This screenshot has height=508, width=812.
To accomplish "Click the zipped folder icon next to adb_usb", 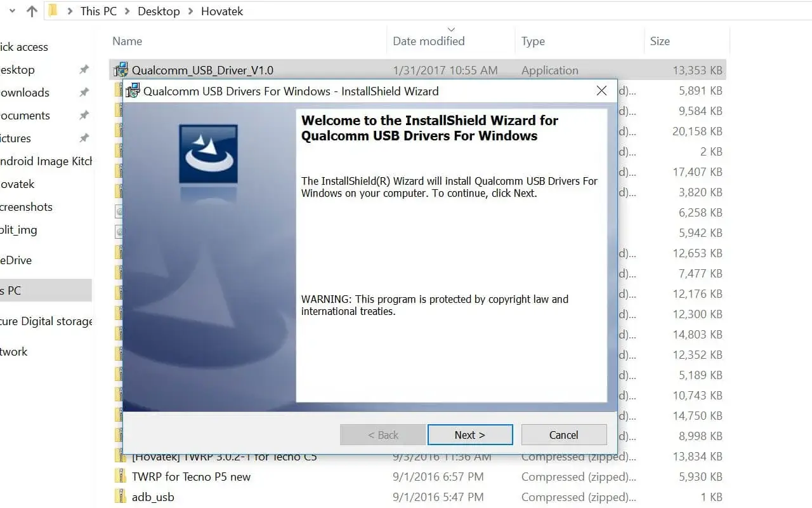I will pos(121,497).
